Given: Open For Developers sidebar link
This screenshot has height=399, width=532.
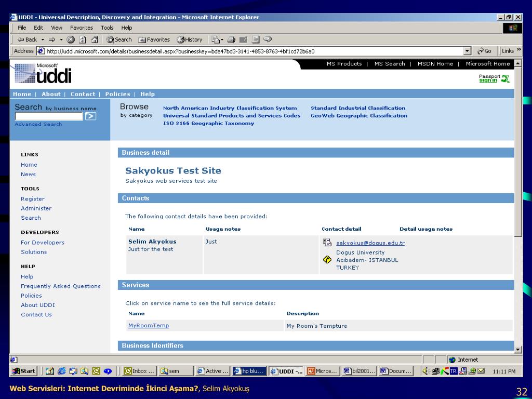Looking at the screenshot, I should point(43,243).
